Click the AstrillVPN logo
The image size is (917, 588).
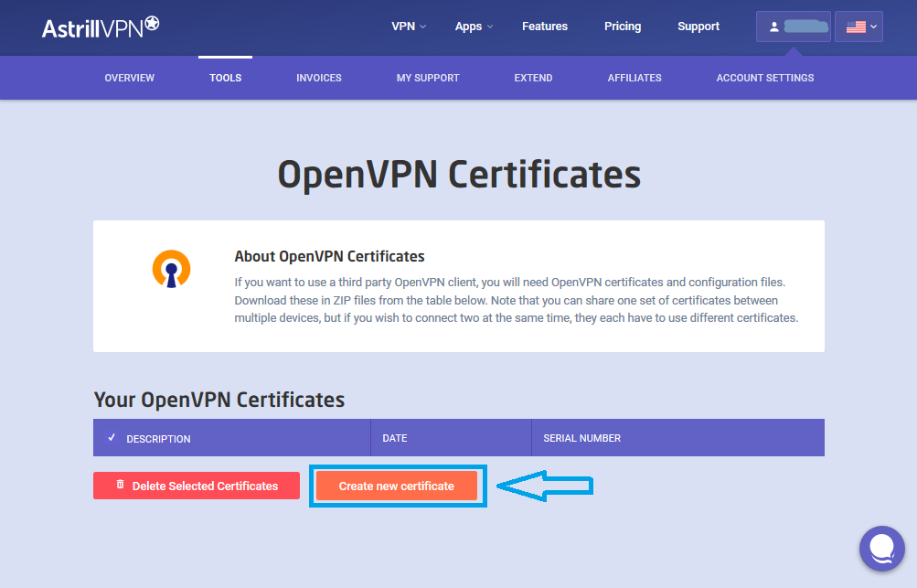[x=100, y=27]
